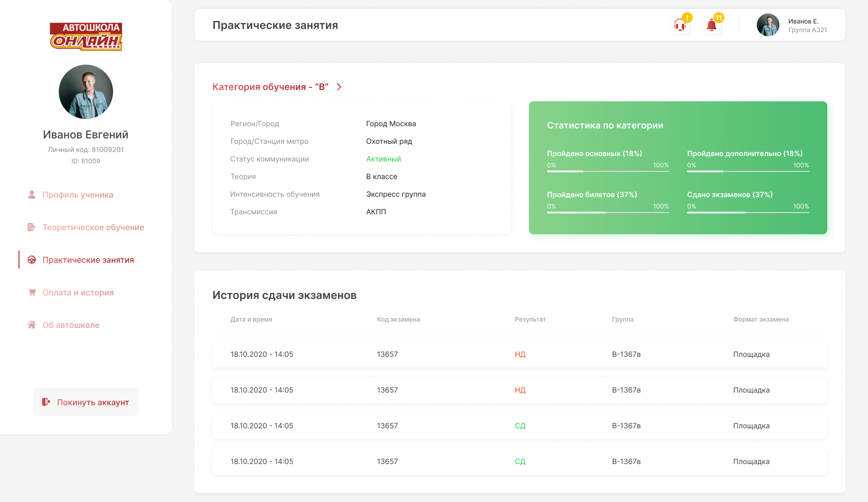Click Дата и время column header

(x=251, y=319)
